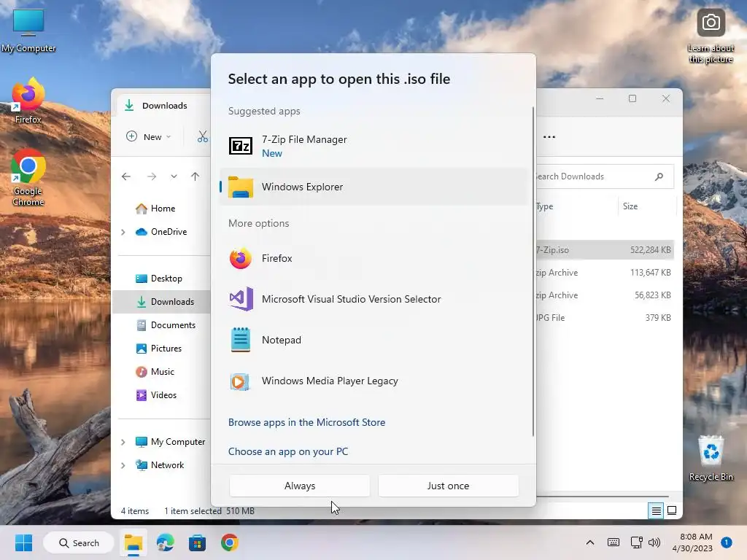
Task: Open Choose an app on your PC link
Action: [x=288, y=451]
